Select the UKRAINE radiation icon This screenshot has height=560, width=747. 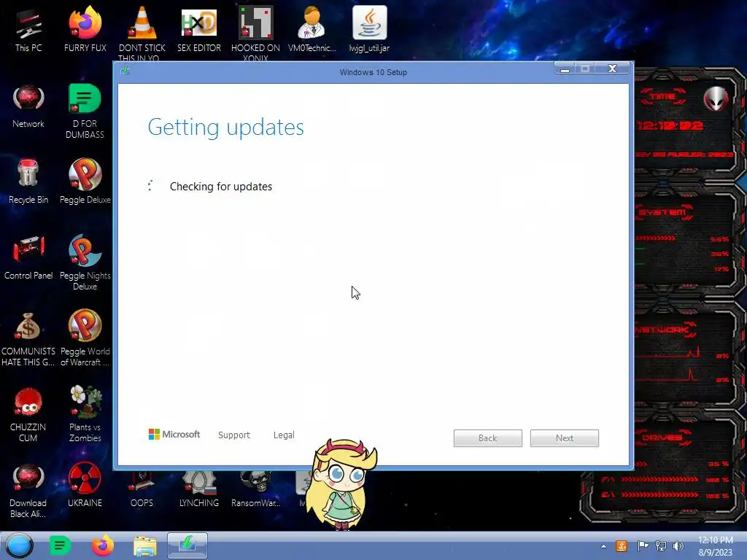pyautogui.click(x=85, y=485)
